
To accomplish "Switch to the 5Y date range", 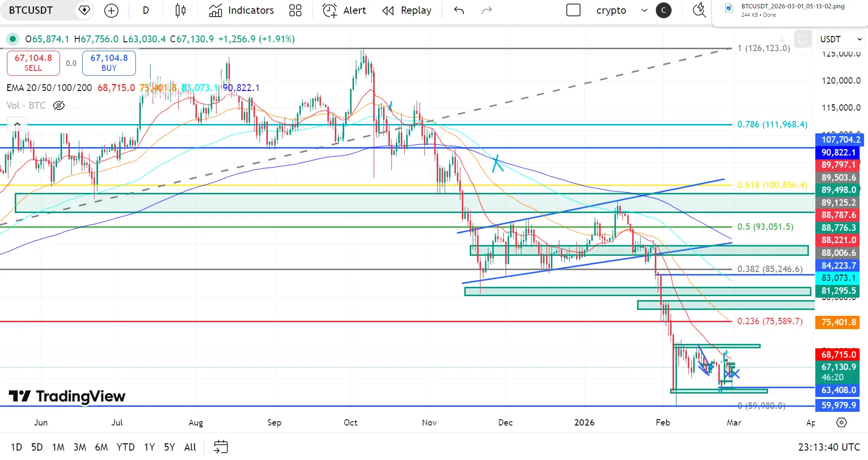I will 169,447.
